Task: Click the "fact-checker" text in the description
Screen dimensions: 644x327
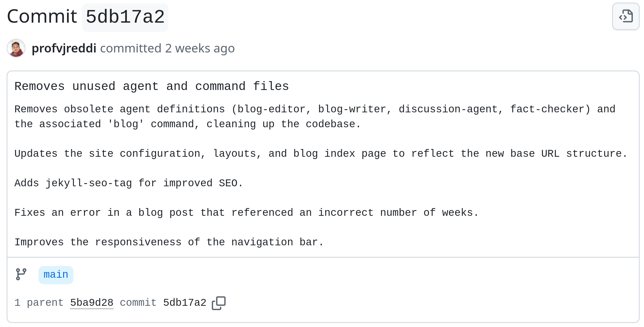Action: click(x=550, y=109)
